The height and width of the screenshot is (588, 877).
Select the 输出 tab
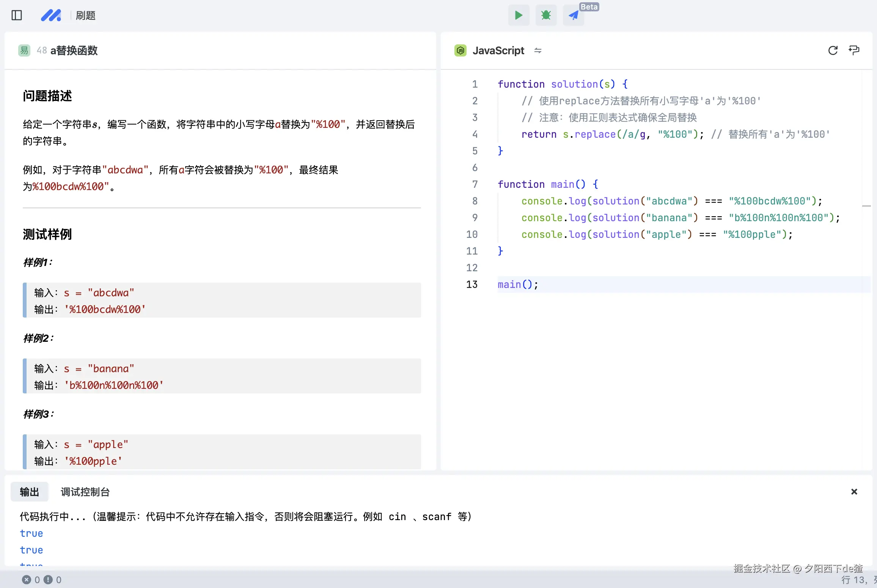pos(30,492)
